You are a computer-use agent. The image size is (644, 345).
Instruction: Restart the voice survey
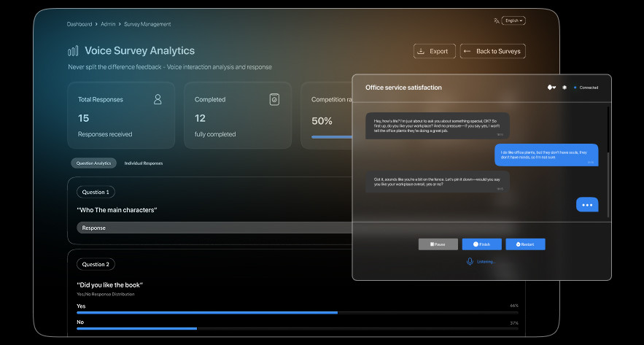(x=525, y=244)
